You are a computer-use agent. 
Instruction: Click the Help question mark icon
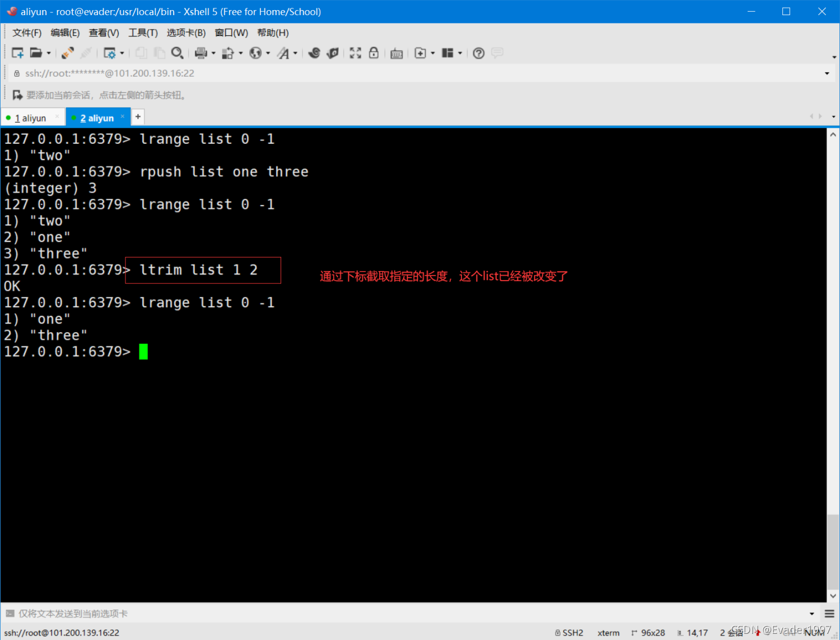pos(479,53)
